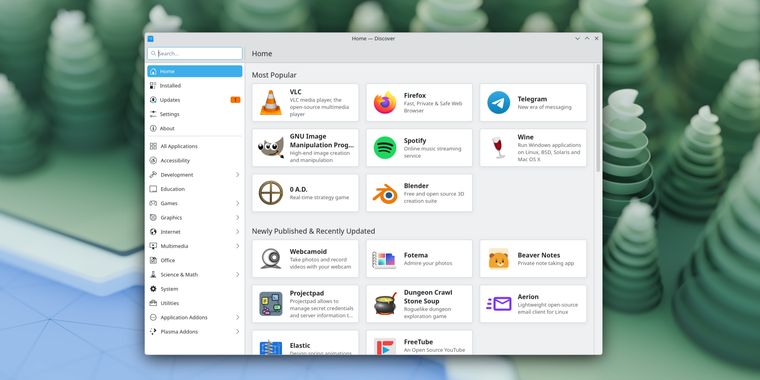Click the Office category icon
This screenshot has width=760, height=380.
coord(153,260)
